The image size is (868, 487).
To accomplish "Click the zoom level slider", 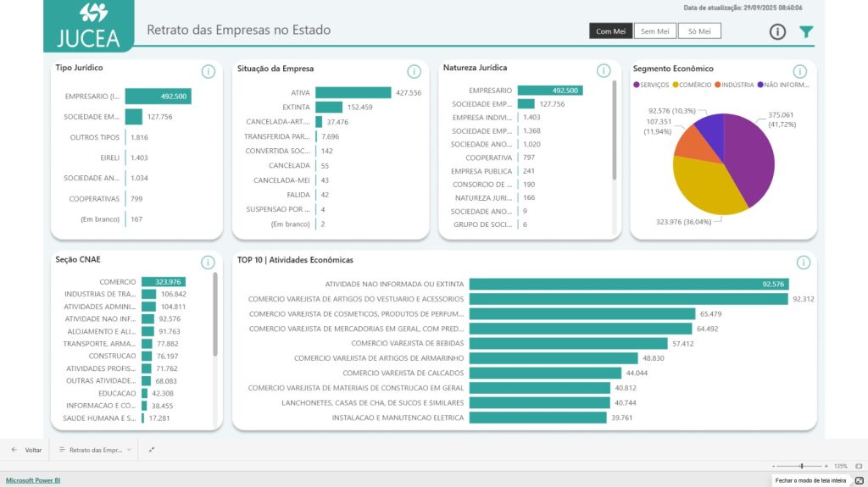I will (801, 466).
